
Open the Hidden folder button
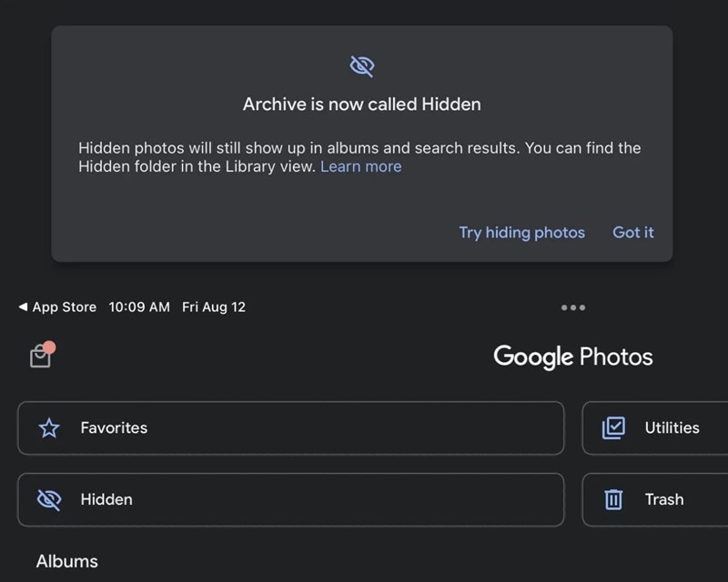[x=291, y=499]
